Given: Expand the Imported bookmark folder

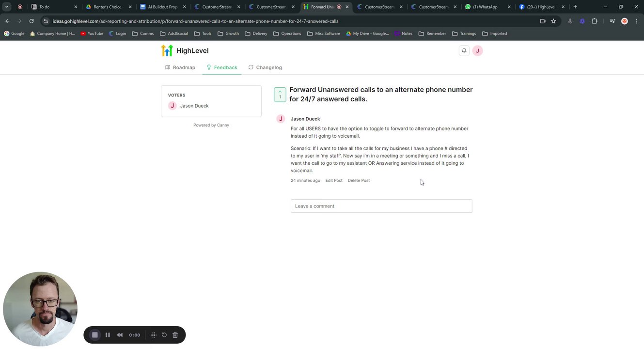Looking at the screenshot, I should point(494,33).
